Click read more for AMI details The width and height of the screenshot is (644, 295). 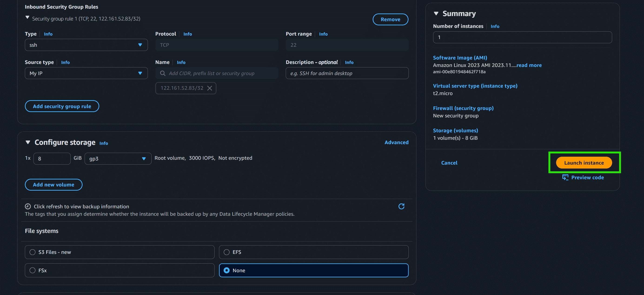[x=529, y=65]
